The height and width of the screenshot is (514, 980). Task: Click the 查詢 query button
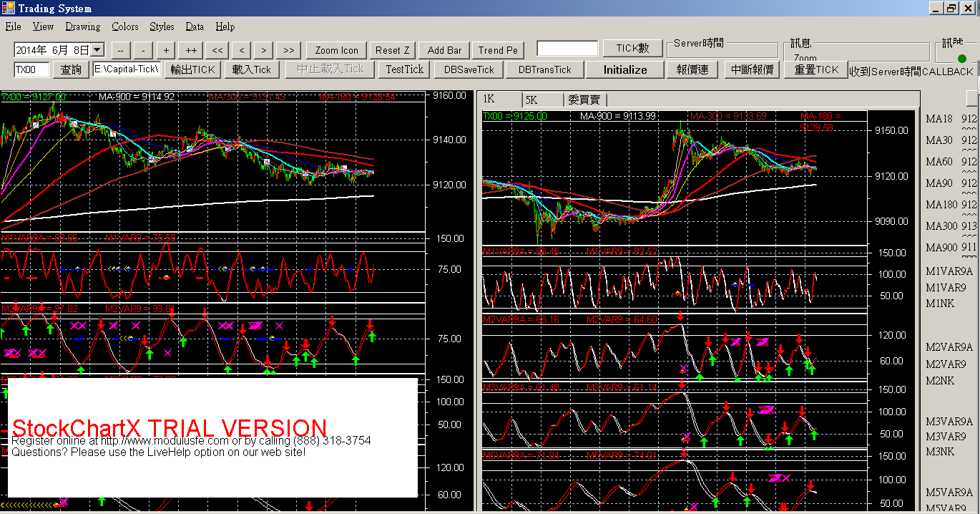(x=71, y=69)
